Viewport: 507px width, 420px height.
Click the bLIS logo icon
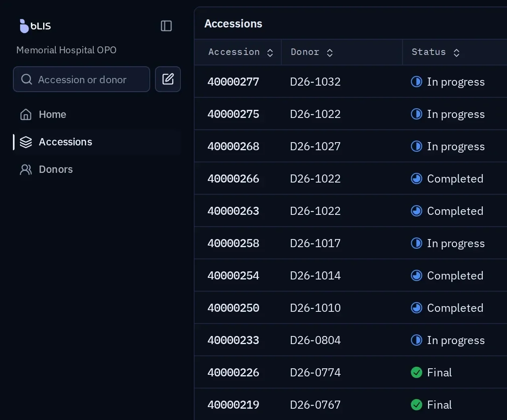pos(24,26)
